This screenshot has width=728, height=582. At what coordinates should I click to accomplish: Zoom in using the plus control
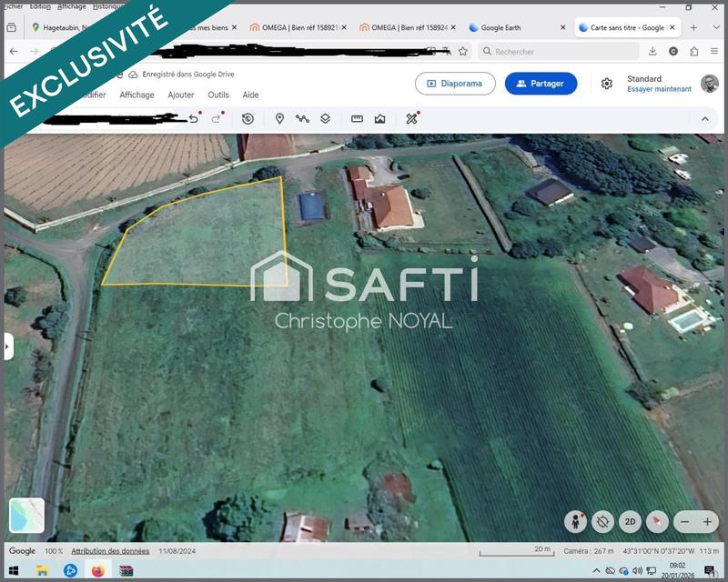(708, 522)
